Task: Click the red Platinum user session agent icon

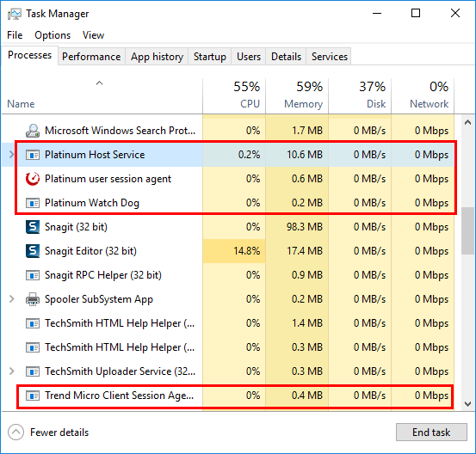Action: point(33,179)
